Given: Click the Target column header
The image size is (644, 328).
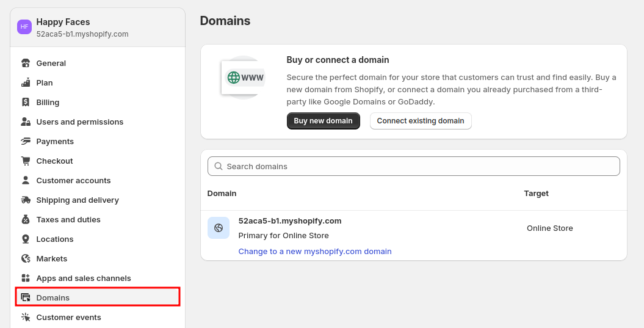Looking at the screenshot, I should [537, 193].
